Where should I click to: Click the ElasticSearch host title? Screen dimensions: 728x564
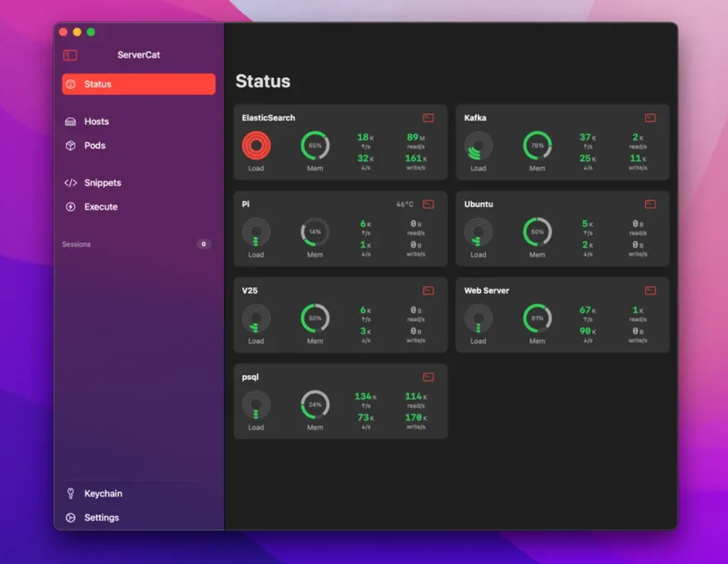point(269,118)
